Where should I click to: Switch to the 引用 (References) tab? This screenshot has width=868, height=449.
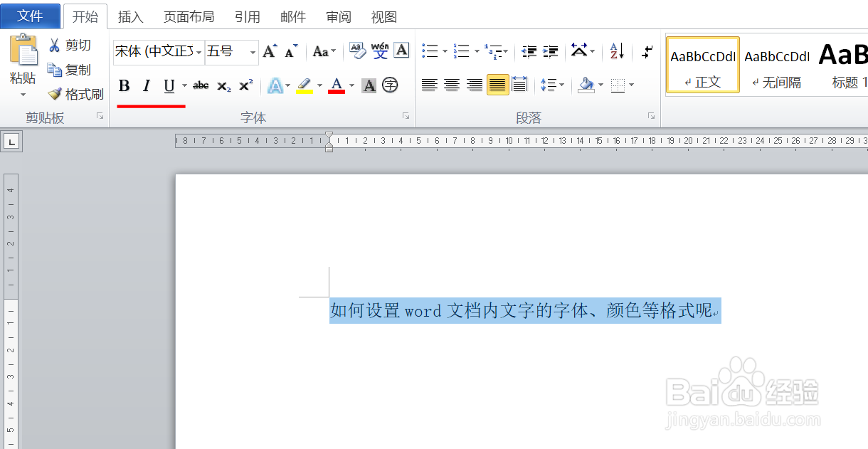click(x=248, y=16)
